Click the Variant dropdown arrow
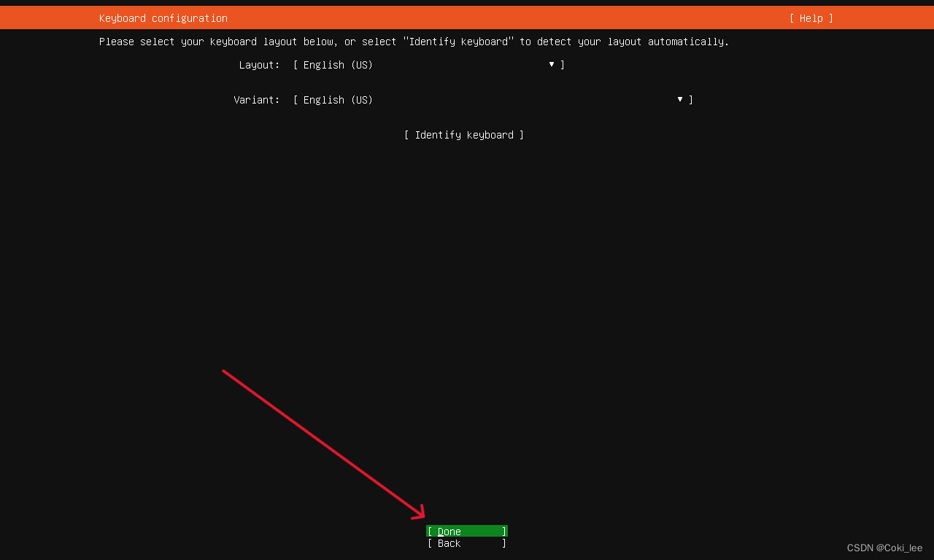This screenshot has height=560, width=934. [x=679, y=100]
